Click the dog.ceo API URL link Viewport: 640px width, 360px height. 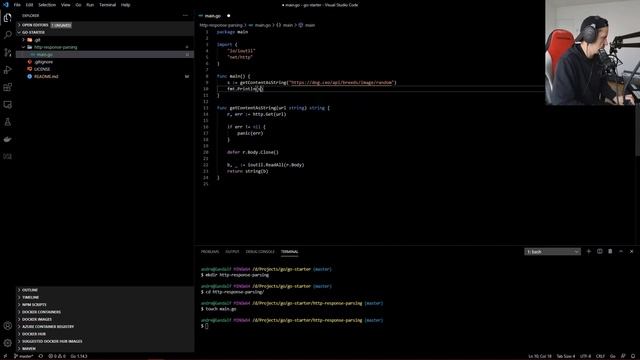[x=342, y=82]
